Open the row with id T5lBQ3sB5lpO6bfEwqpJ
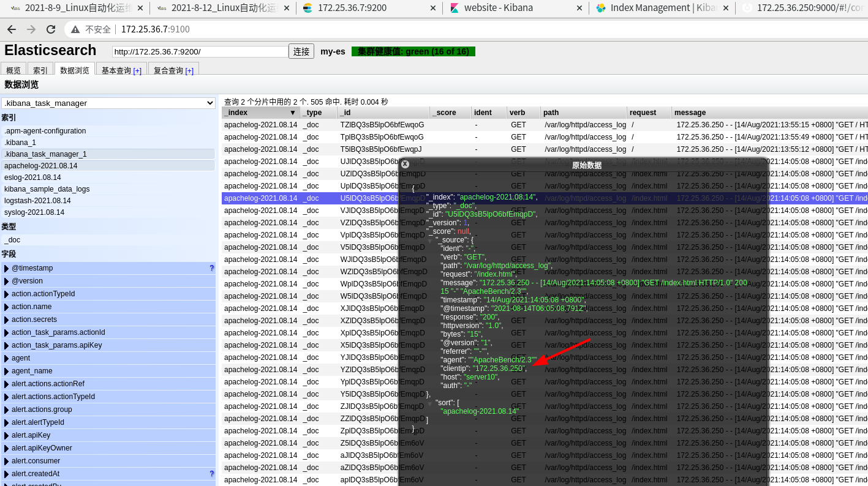The width and height of the screenshot is (868, 486). point(545,149)
